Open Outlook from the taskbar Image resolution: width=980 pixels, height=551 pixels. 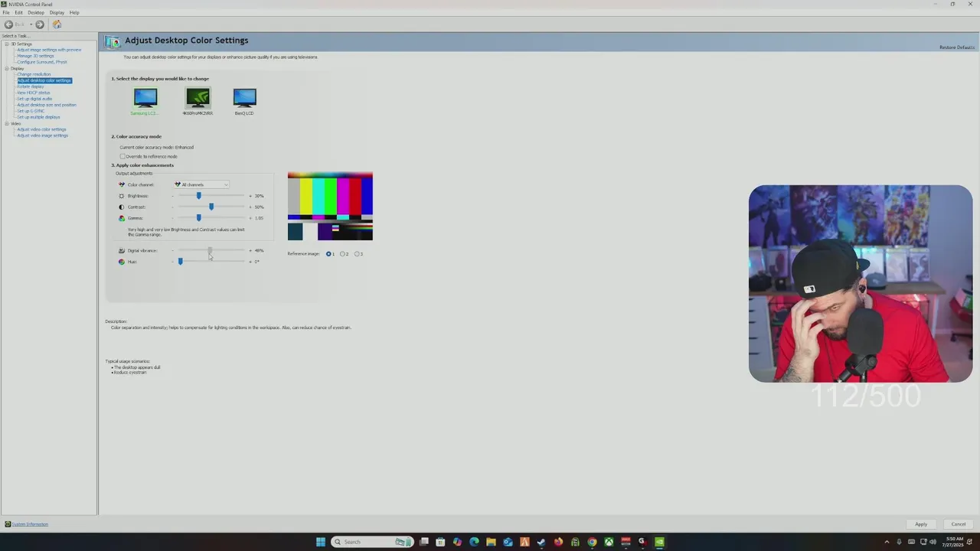click(x=508, y=542)
